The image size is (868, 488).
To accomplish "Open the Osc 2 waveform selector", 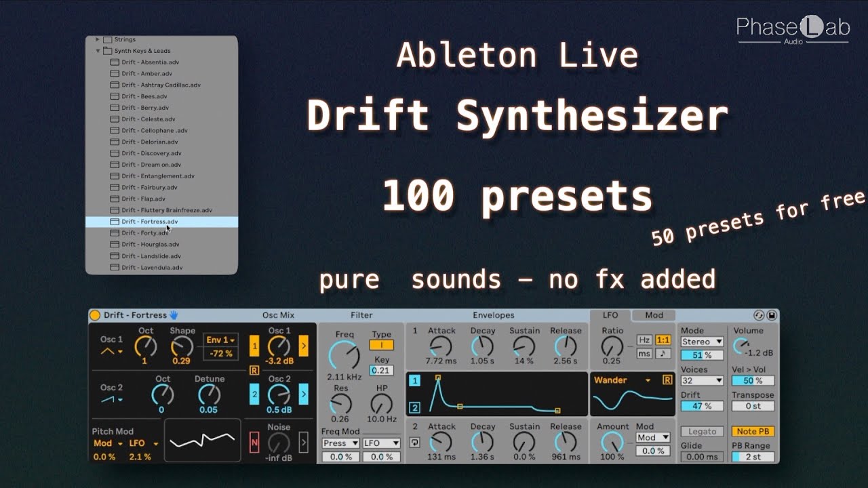I will coord(112,400).
